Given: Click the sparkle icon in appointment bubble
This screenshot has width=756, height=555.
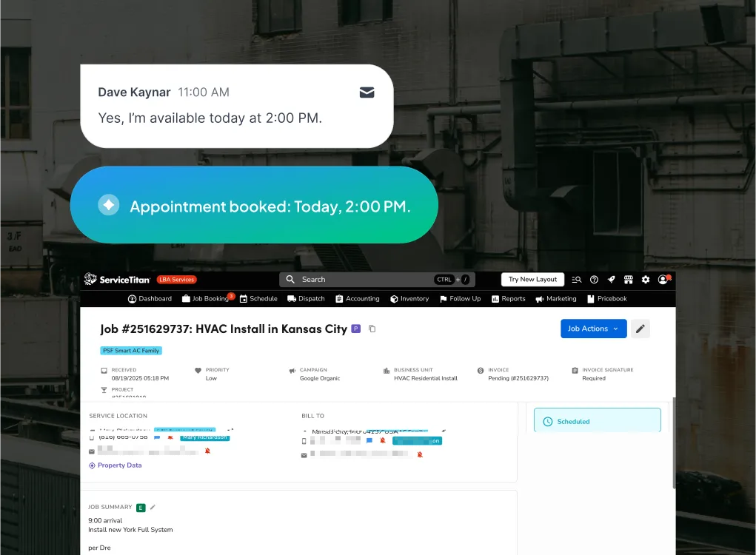Looking at the screenshot, I should 109,205.
